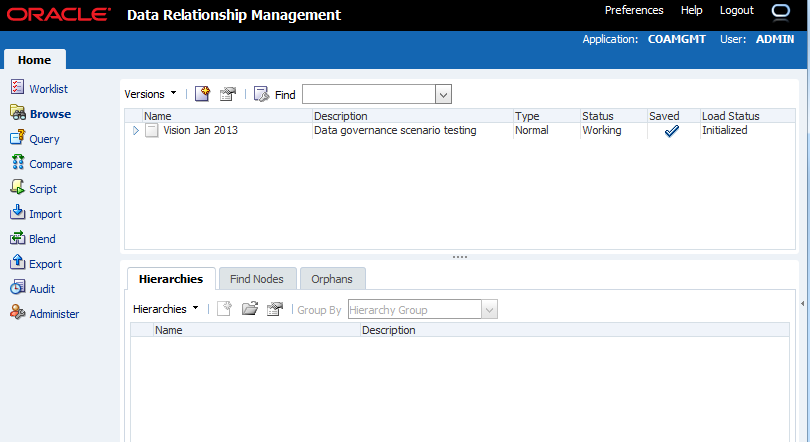810x442 pixels.
Task: Open the Audit link
Action: click(x=42, y=289)
